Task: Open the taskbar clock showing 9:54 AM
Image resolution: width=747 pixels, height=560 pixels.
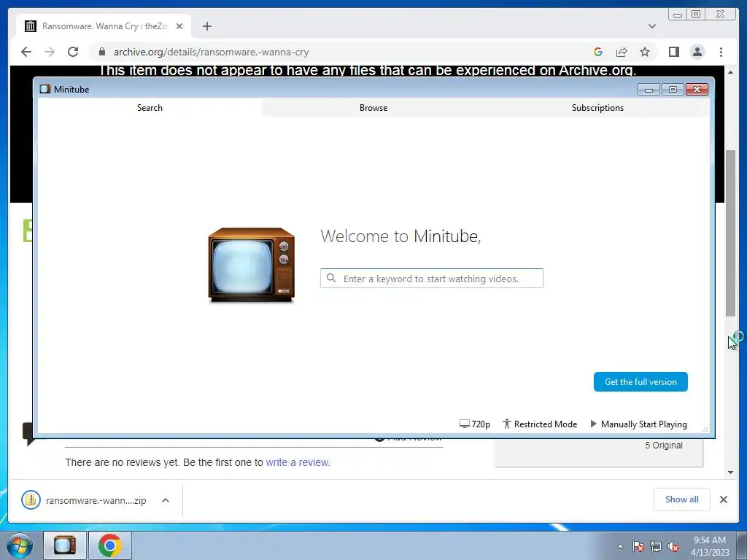Action: tap(710, 546)
